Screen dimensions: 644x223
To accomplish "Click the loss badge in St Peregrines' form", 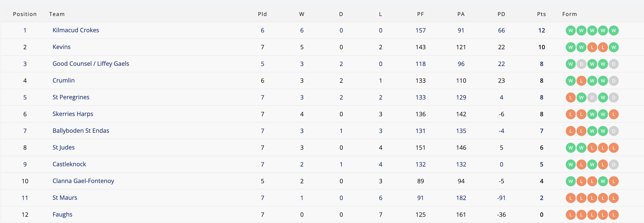I will pyautogui.click(x=571, y=98).
